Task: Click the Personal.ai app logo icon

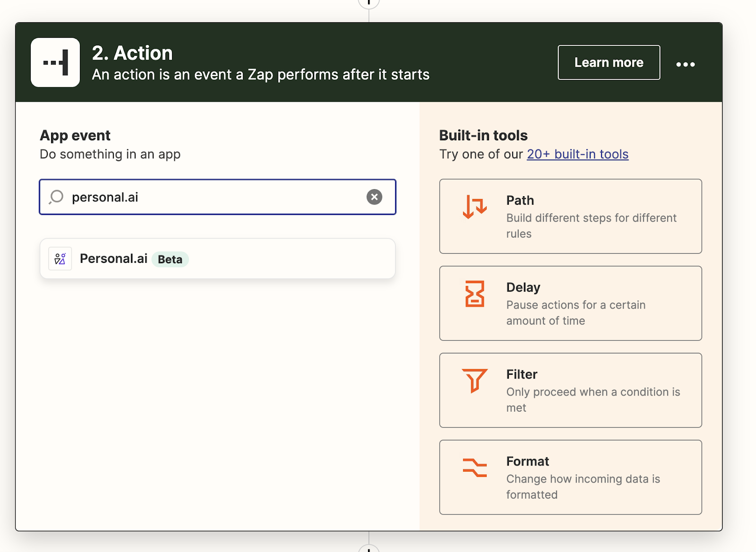Action: [60, 259]
